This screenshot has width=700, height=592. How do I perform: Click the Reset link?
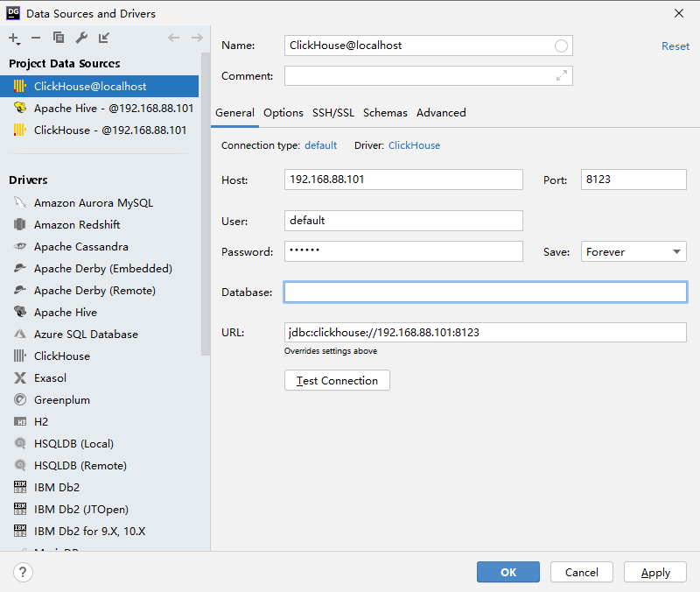(675, 46)
